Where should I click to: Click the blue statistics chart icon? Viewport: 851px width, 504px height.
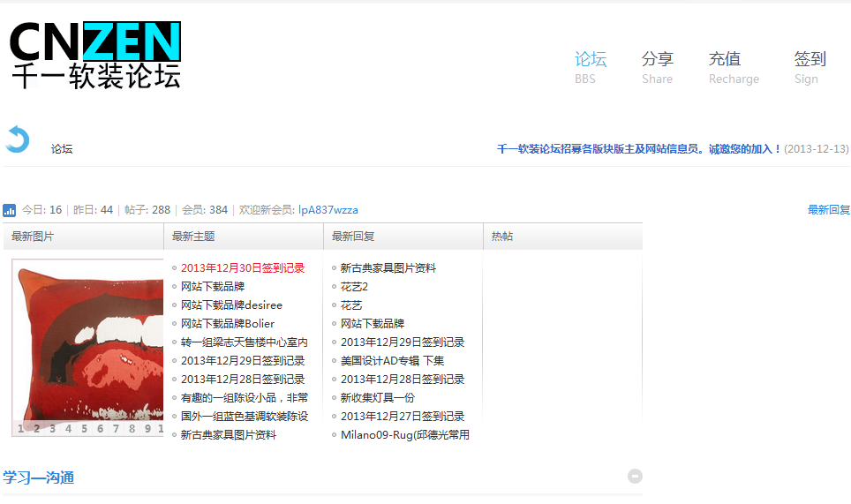click(x=9, y=210)
